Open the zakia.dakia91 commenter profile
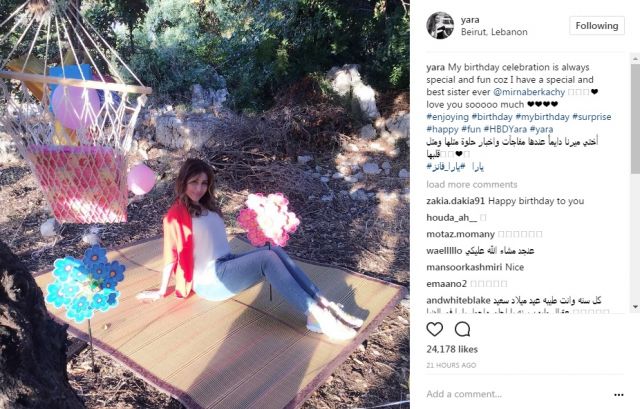Screen dimensions: 640x409 coord(456,201)
